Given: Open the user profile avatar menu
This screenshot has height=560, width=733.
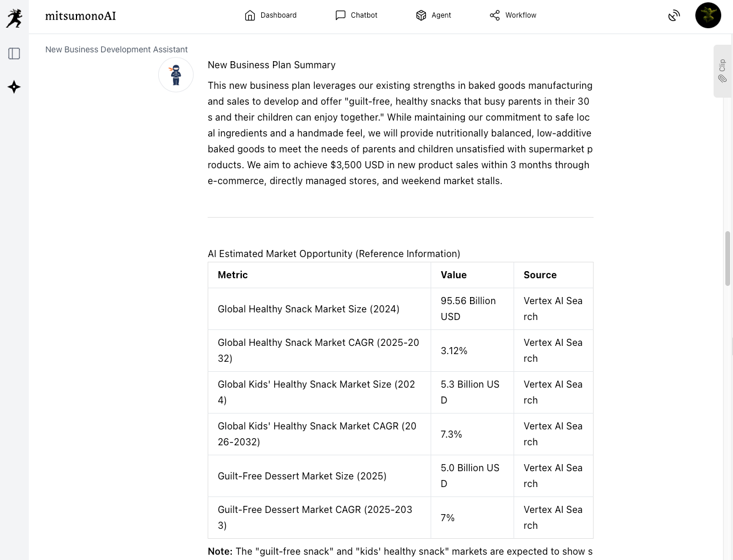Looking at the screenshot, I should coord(708,15).
